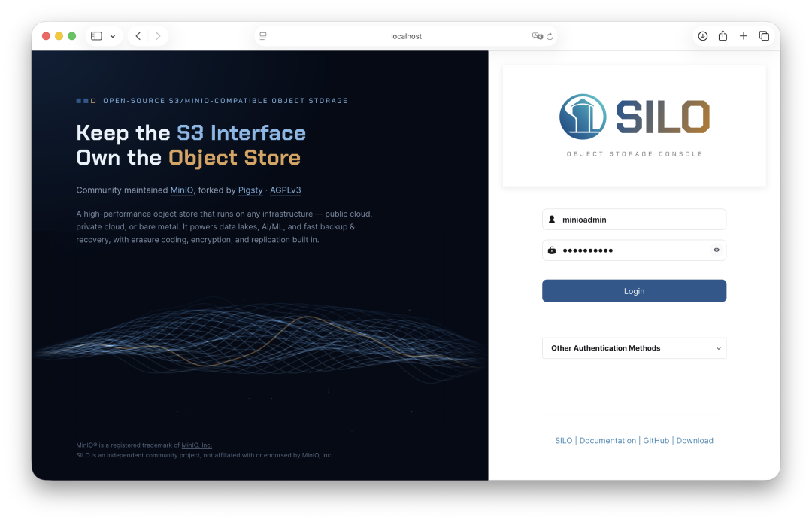Image resolution: width=812 pixels, height=522 pixels.
Task: Follow the MinIO link in tagline
Action: coord(182,190)
